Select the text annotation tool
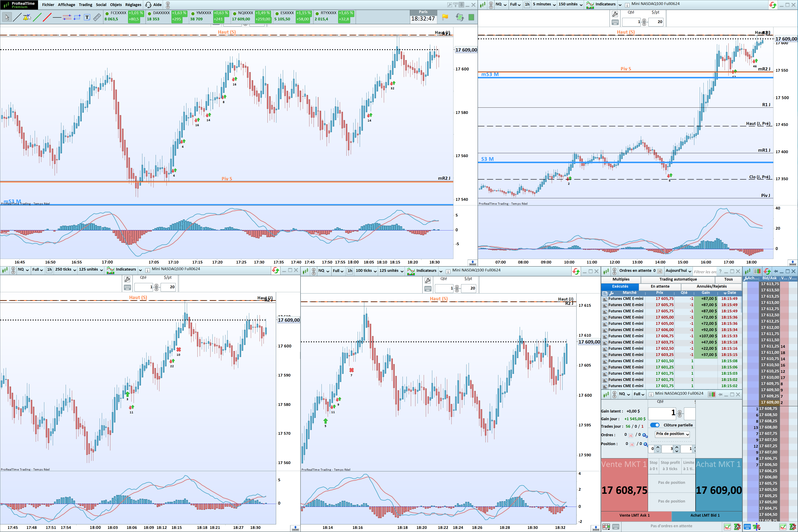The image size is (798, 532). pos(87,17)
